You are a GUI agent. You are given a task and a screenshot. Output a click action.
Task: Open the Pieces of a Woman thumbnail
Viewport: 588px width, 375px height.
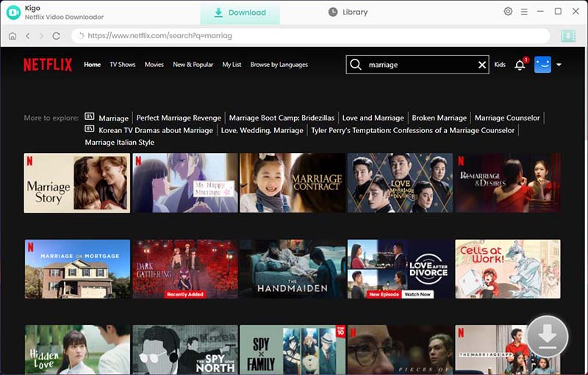pyautogui.click(x=400, y=349)
